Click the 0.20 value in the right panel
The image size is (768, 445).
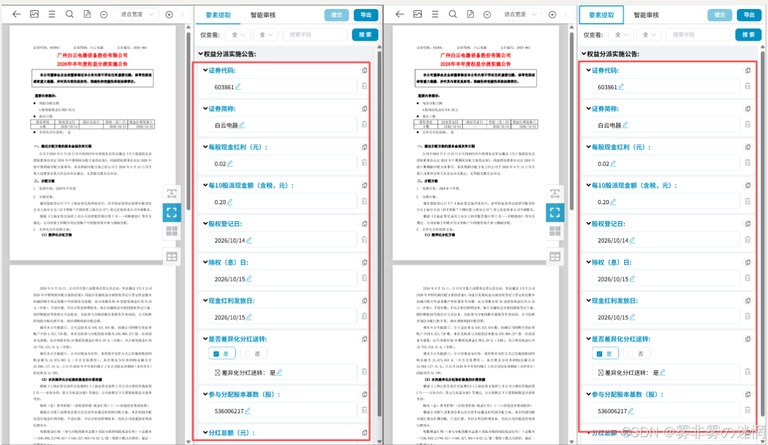603,202
